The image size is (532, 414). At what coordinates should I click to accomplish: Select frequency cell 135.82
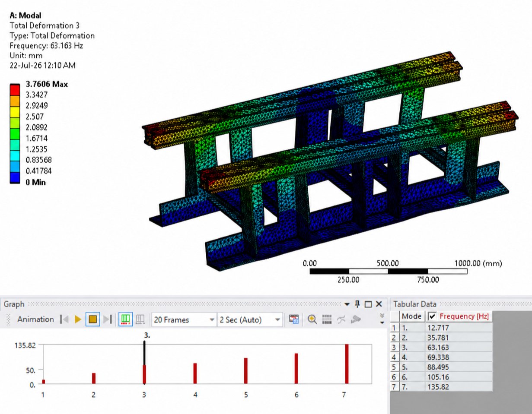pos(458,387)
